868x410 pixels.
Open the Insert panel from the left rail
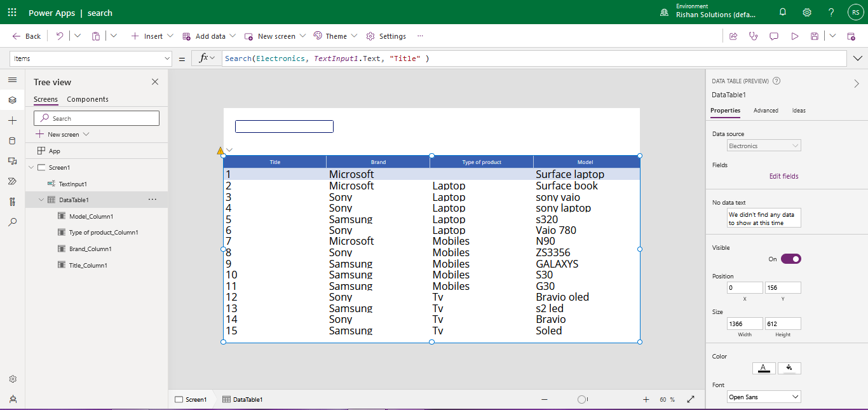pyautogui.click(x=12, y=120)
